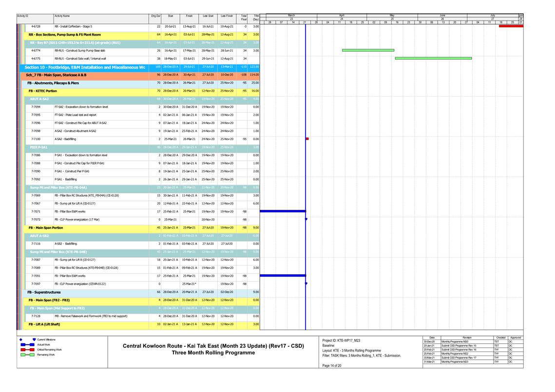555x392 pixels.
Task: Click the blue Actual Work legend bar
Action: tap(26, 345)
